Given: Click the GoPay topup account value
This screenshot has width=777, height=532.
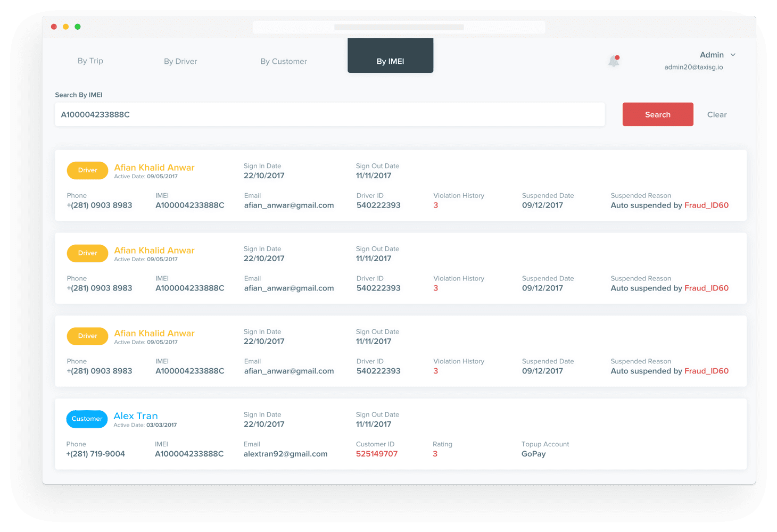Looking at the screenshot, I should [x=533, y=454].
